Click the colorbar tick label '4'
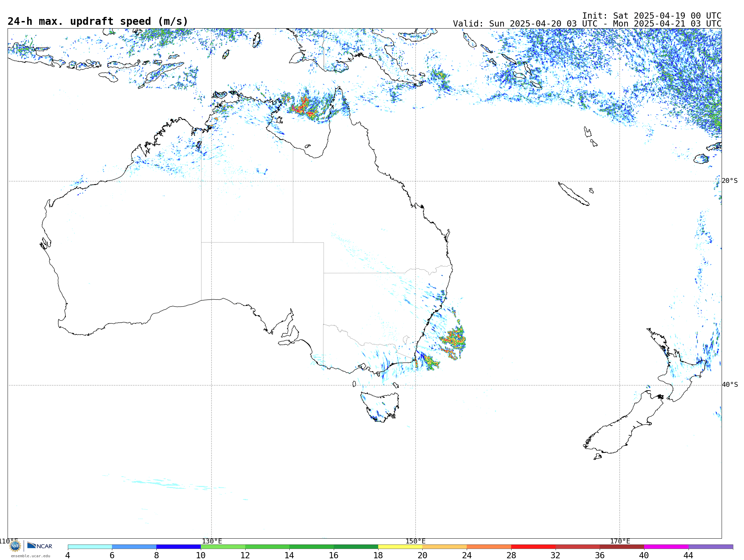 pos(68,556)
